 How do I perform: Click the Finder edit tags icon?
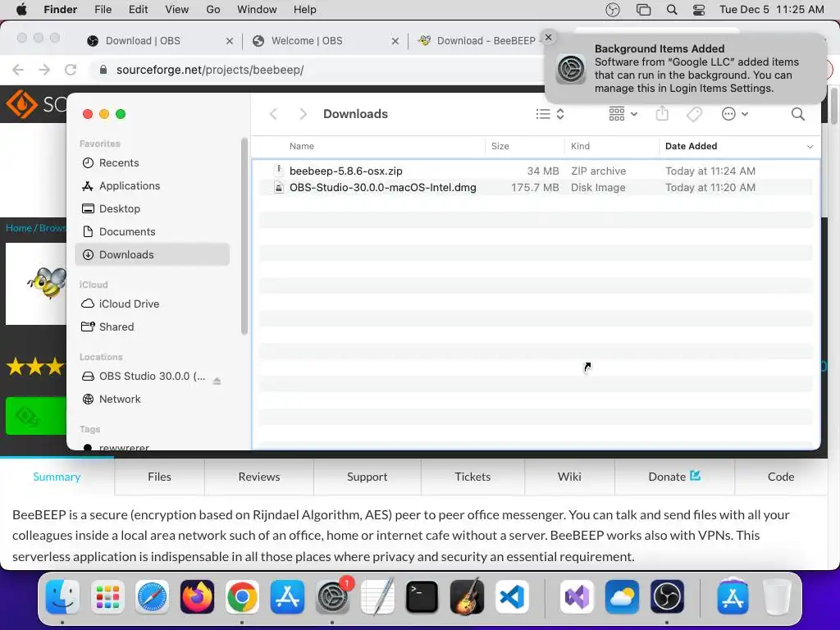coord(694,113)
